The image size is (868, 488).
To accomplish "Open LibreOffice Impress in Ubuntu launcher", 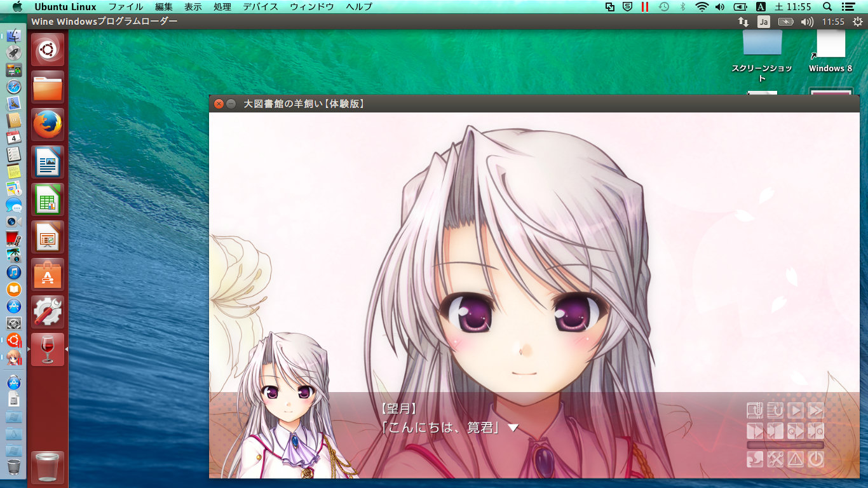I will coord(48,237).
